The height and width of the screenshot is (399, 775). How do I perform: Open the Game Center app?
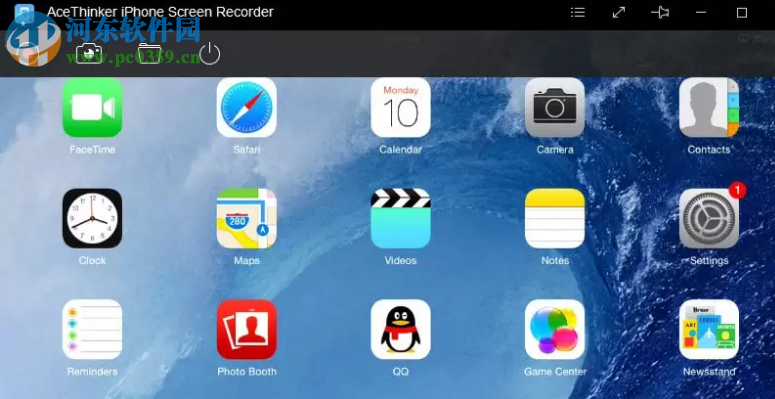coord(555,329)
